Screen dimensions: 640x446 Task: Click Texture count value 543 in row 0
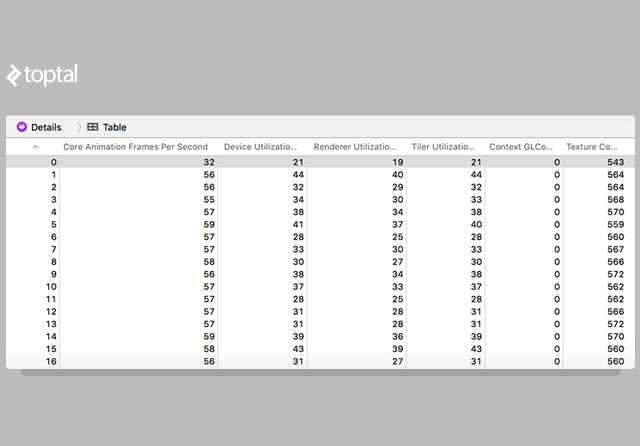pyautogui.click(x=616, y=162)
